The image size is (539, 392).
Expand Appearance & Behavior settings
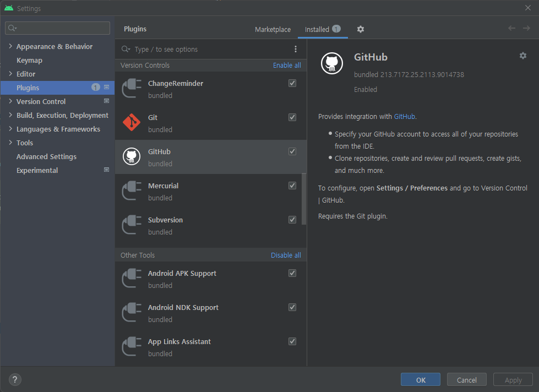(x=10, y=46)
